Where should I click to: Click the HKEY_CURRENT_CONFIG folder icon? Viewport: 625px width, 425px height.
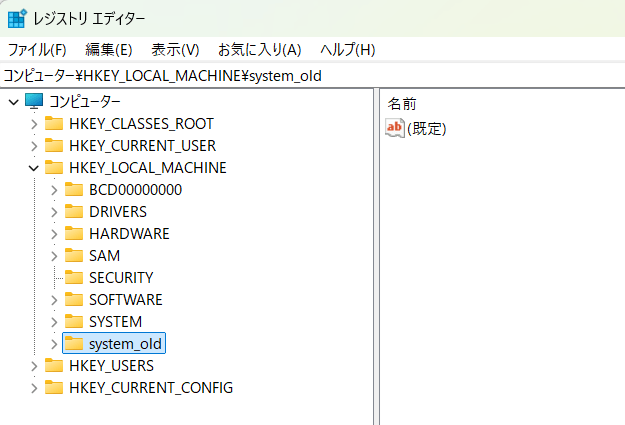pos(54,387)
